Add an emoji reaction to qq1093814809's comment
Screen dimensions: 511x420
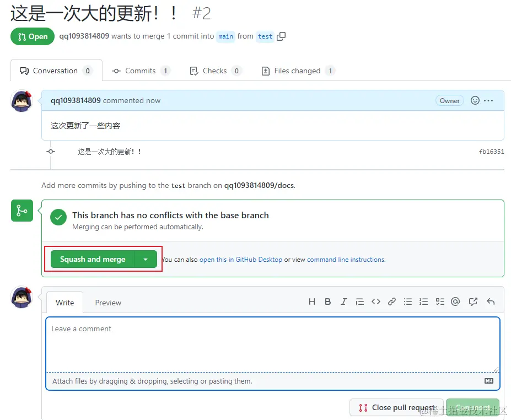pos(475,100)
